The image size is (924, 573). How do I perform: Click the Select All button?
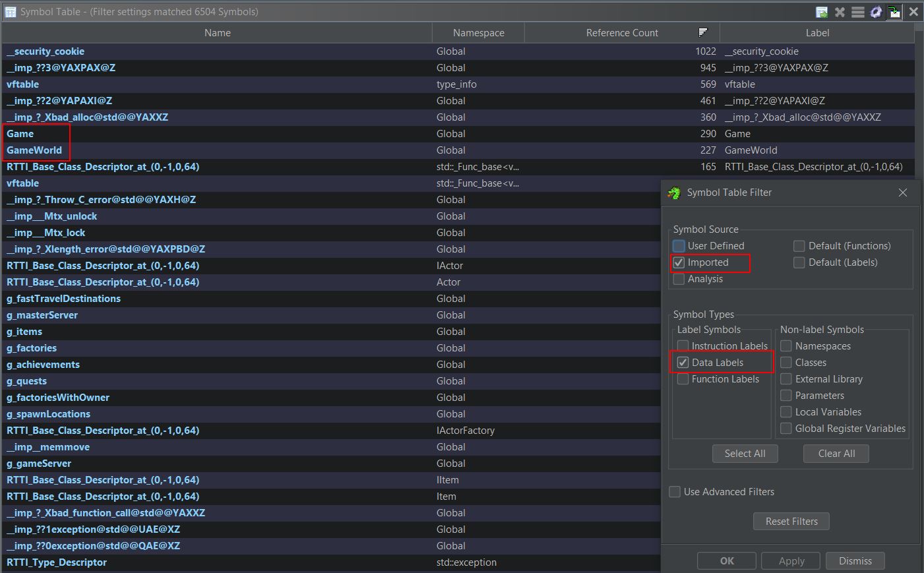pyautogui.click(x=745, y=454)
